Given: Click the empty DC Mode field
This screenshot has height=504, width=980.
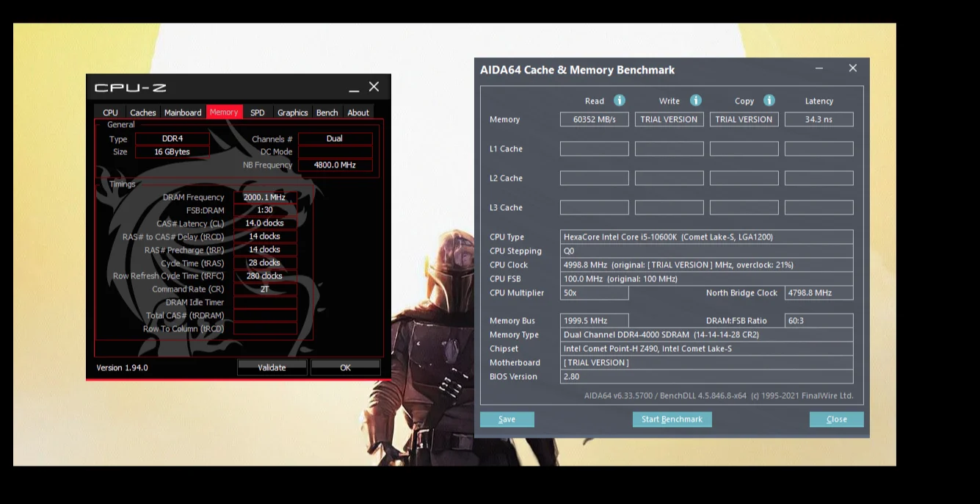Looking at the screenshot, I should (335, 151).
